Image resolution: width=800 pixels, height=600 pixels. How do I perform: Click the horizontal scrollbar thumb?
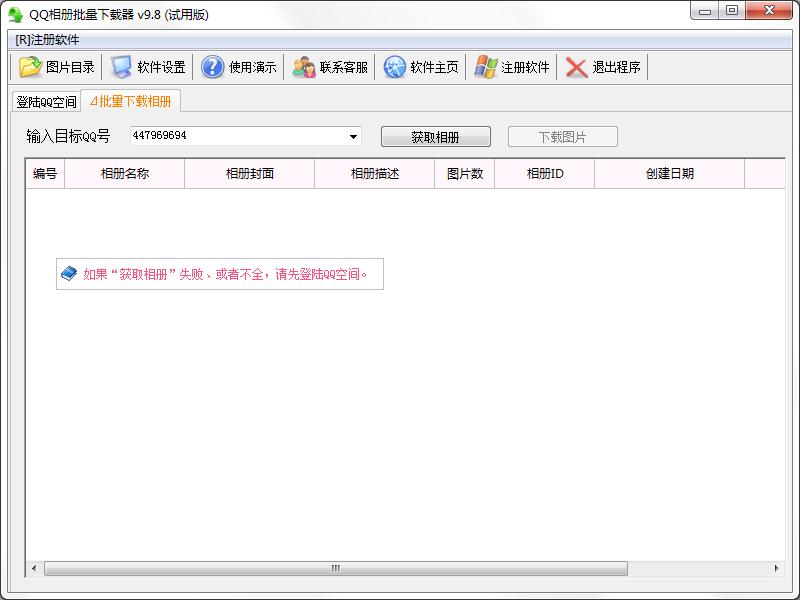tap(336, 568)
